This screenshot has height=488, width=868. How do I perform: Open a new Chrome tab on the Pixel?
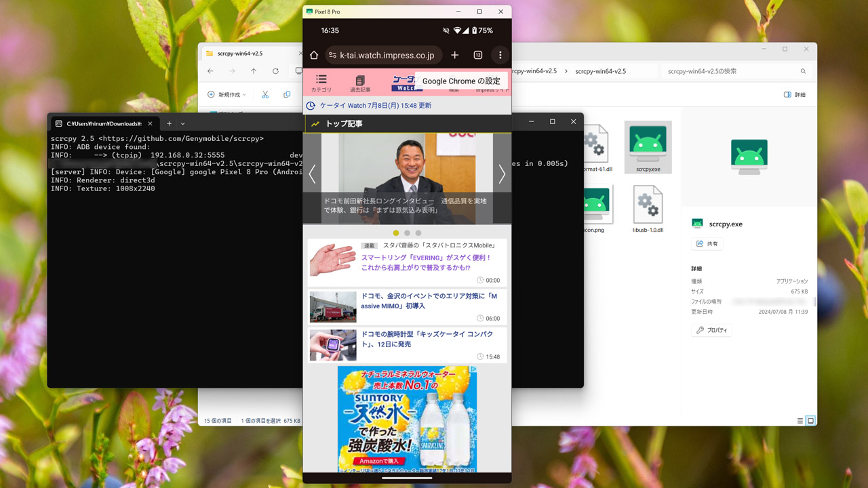click(x=454, y=55)
